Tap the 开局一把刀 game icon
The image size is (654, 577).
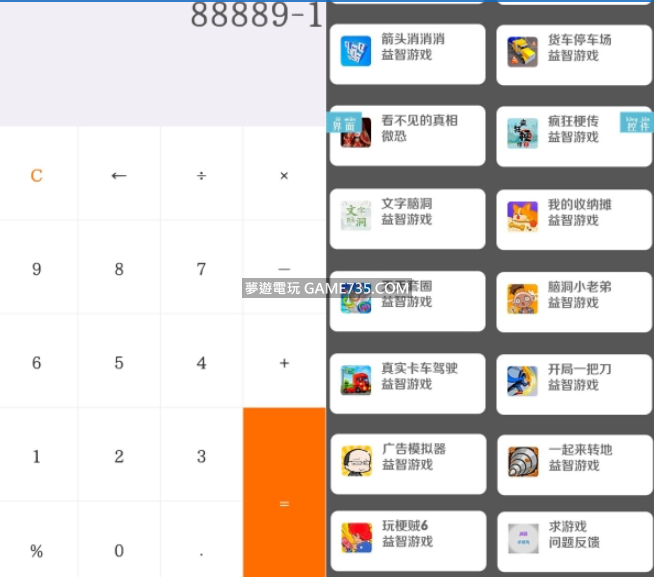(x=522, y=381)
